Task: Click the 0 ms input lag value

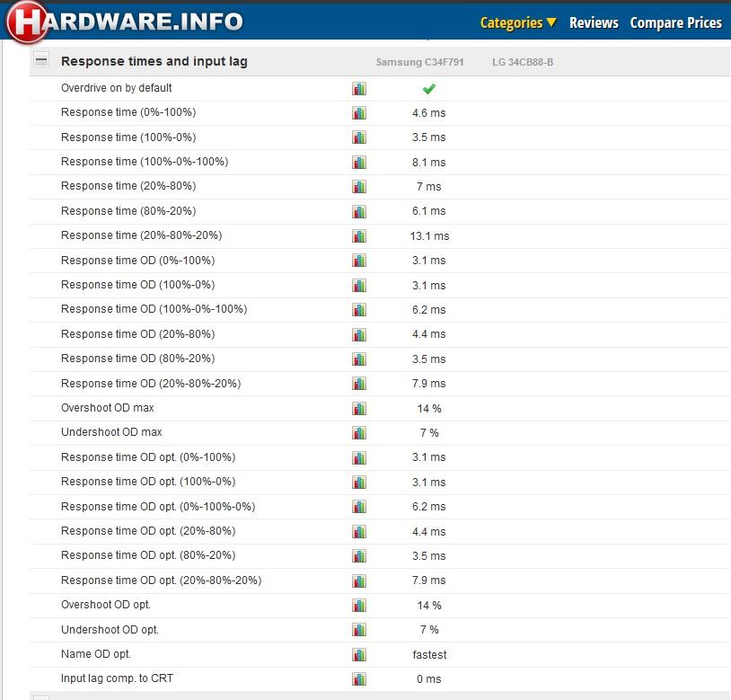Action: pyautogui.click(x=429, y=679)
